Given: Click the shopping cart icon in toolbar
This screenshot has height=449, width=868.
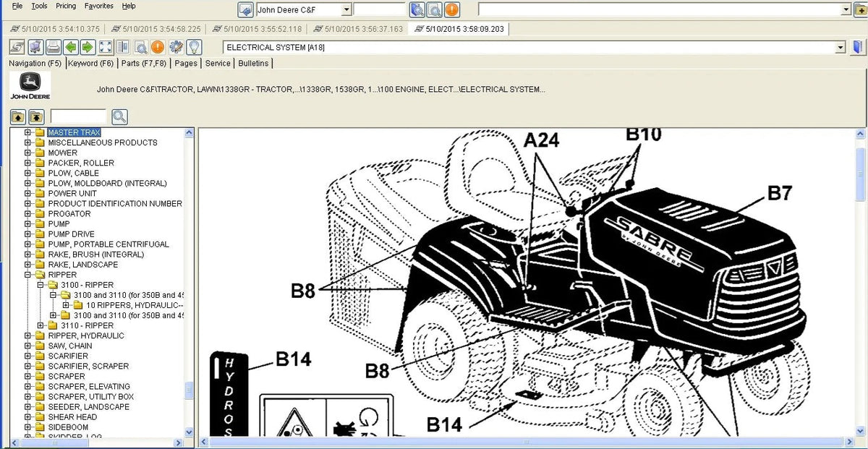Looking at the screenshot, I should click(35, 48).
